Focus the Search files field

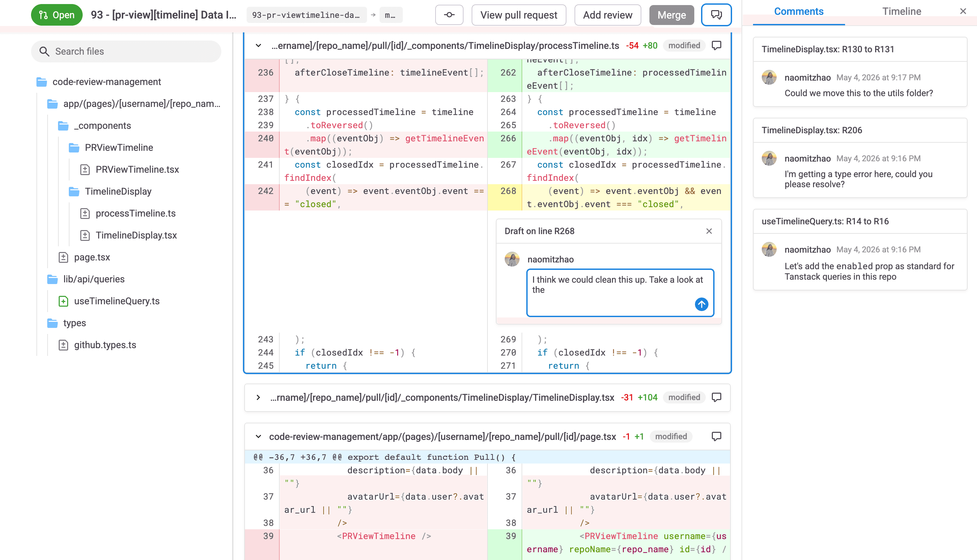[126, 52]
